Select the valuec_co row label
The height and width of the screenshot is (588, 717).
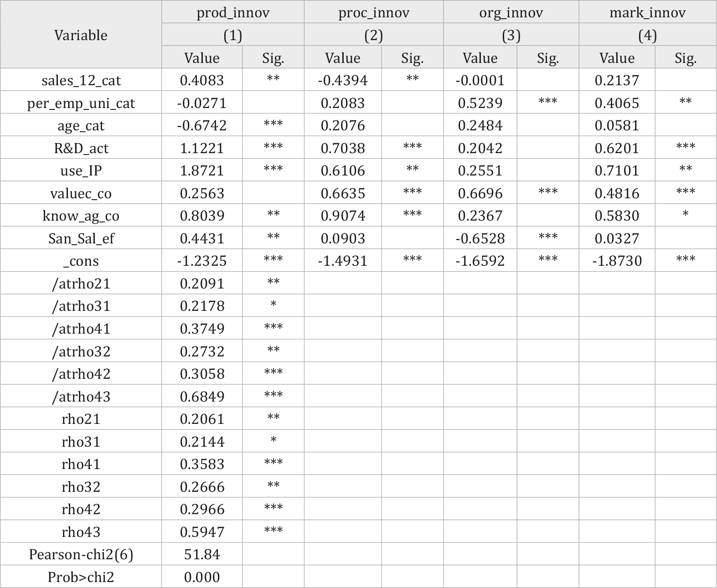(81, 193)
